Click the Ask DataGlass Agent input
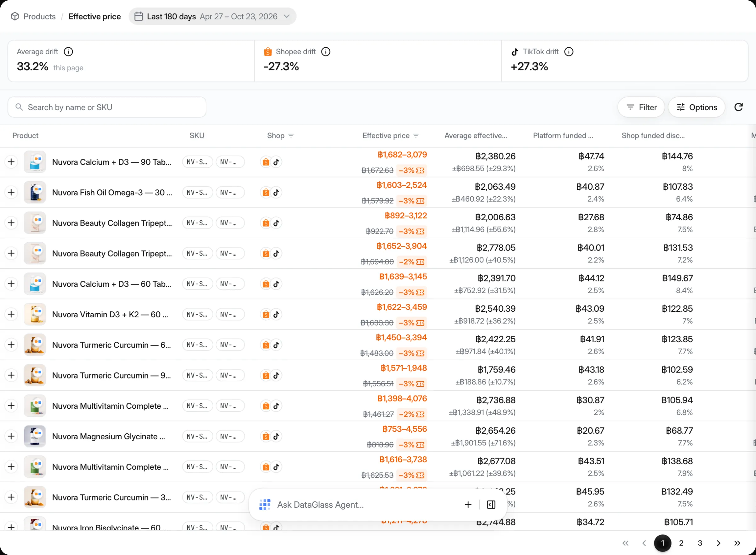 [366, 505]
